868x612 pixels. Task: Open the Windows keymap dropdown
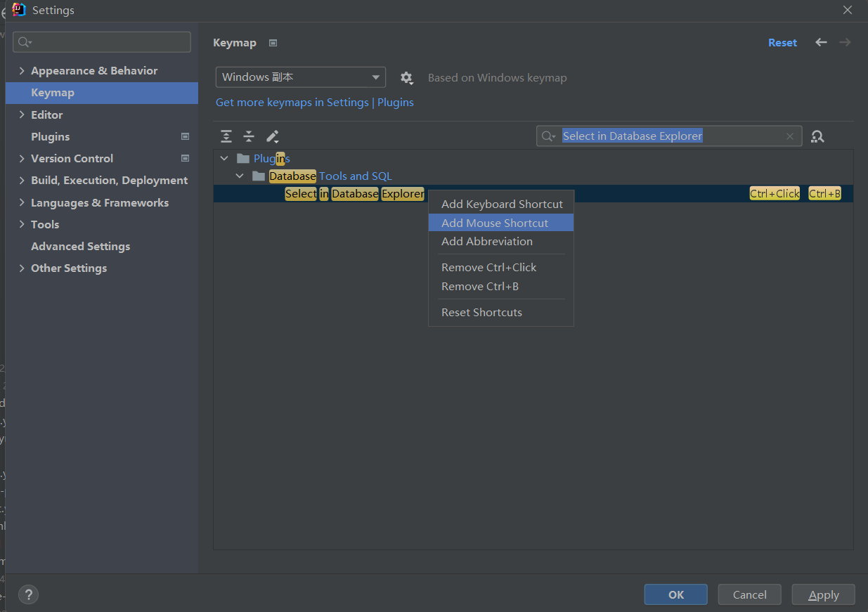[x=300, y=77]
